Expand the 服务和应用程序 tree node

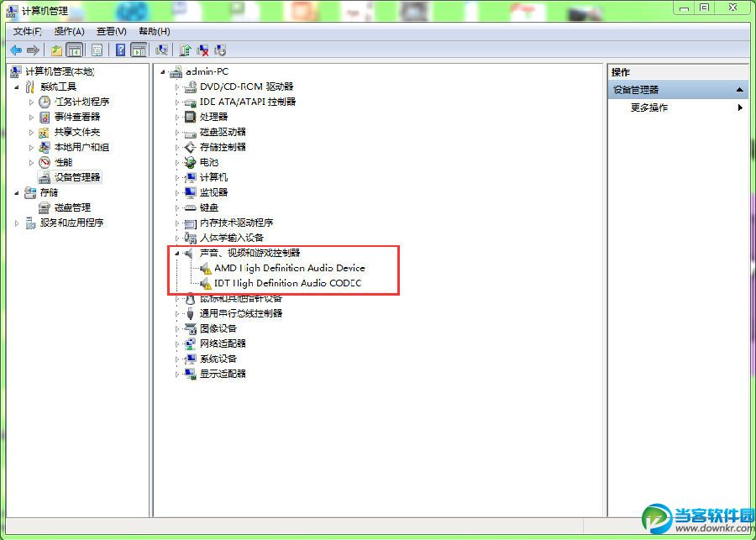coord(18,223)
